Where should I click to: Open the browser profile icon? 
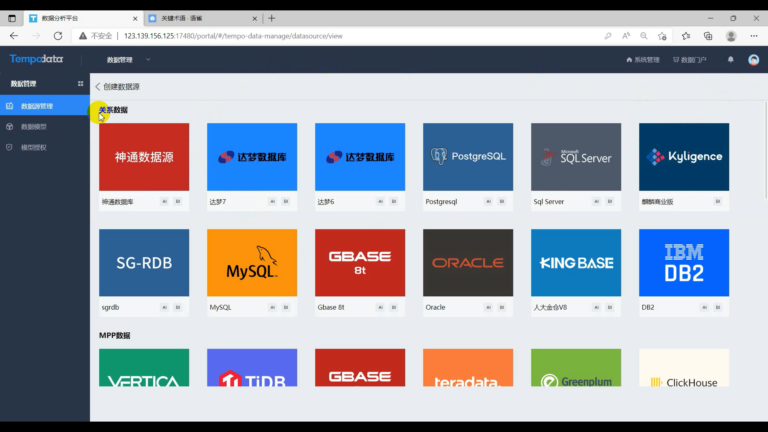pos(731,36)
